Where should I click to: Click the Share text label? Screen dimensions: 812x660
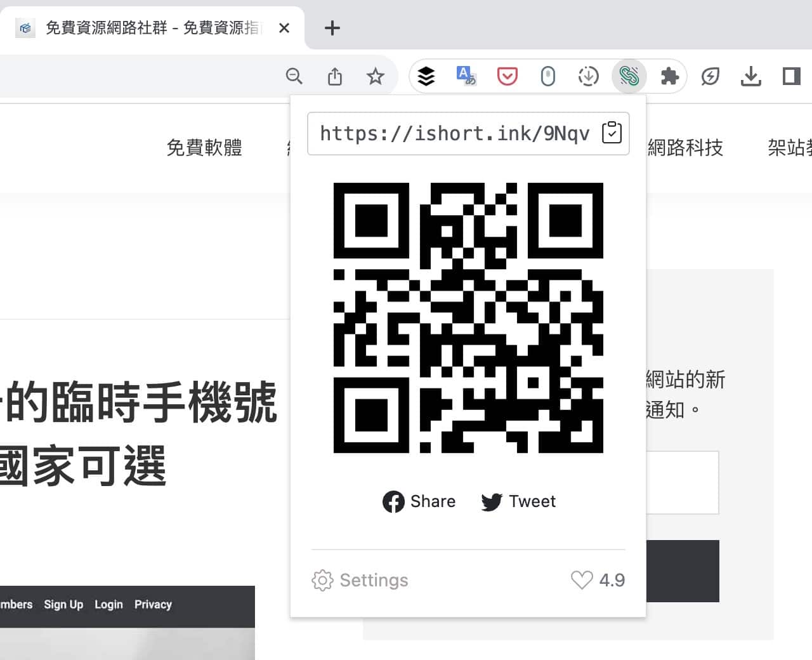coord(433,501)
